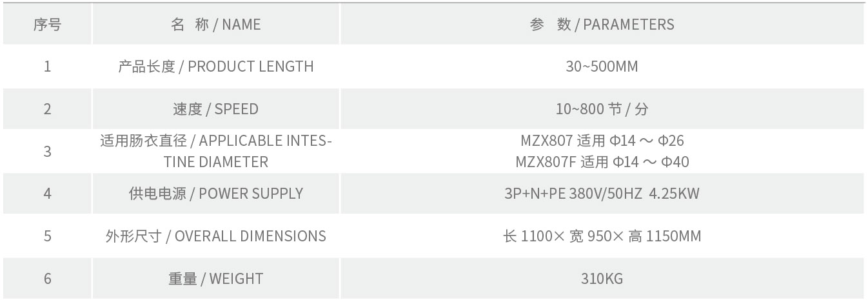The height and width of the screenshot is (302, 868).
Task: Click the 3P+N+PE 380V/50HZ 4.25KW value
Action: click(x=602, y=193)
